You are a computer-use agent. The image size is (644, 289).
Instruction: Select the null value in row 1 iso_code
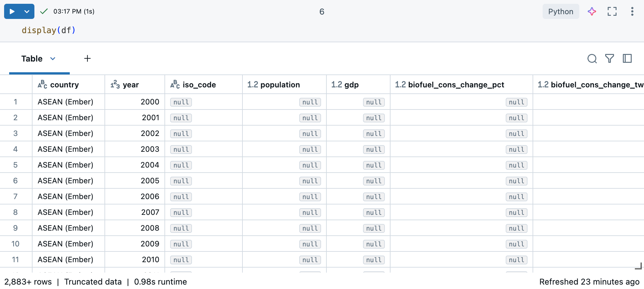tap(181, 102)
